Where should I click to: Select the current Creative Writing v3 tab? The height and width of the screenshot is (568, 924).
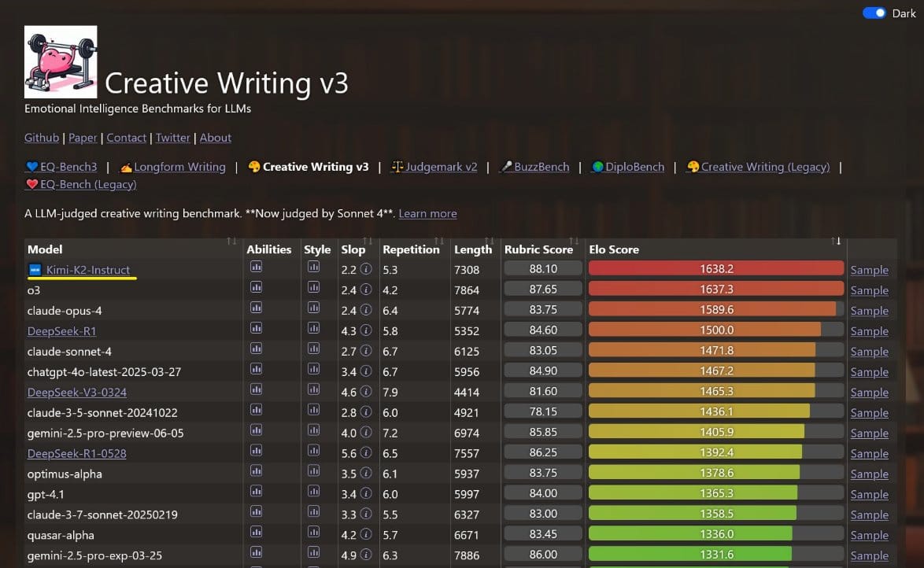(309, 167)
